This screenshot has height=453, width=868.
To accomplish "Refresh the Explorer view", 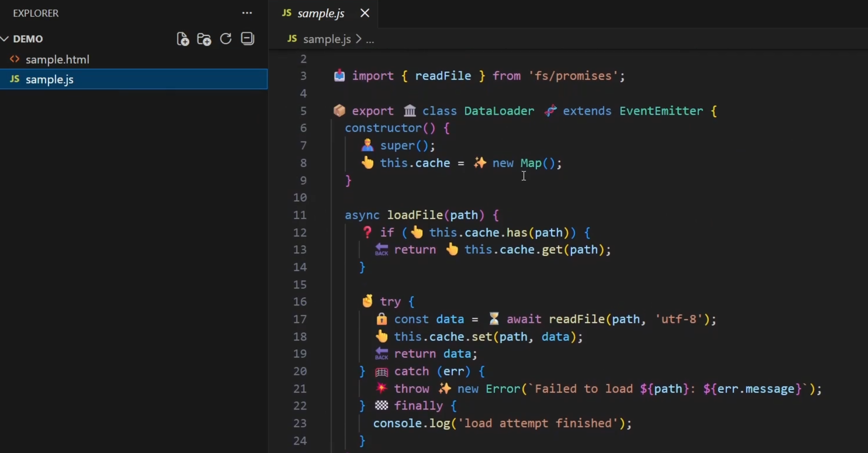I will coord(226,38).
